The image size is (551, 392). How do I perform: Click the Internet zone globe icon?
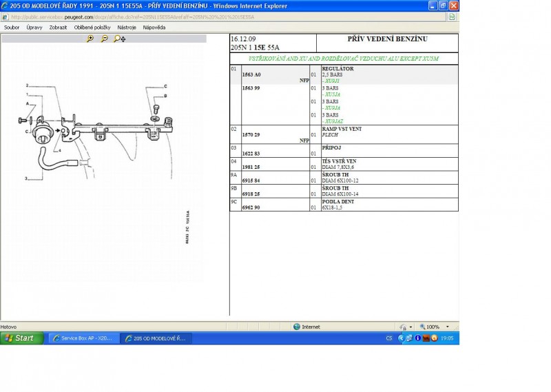(297, 327)
